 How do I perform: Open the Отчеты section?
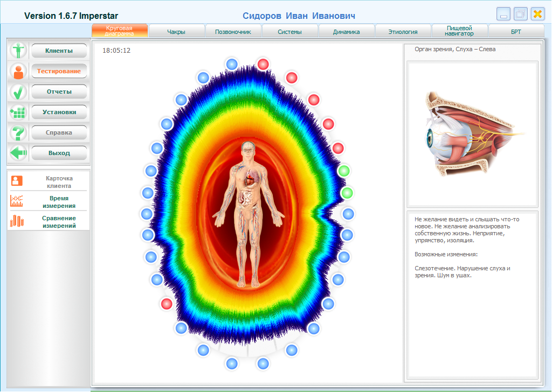click(59, 92)
